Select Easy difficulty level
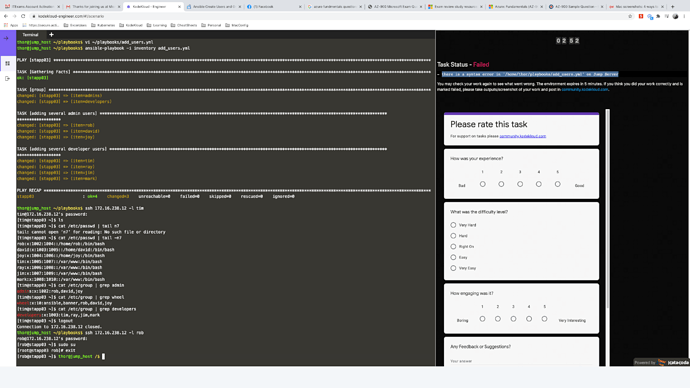The width and height of the screenshot is (690, 388). (453, 257)
